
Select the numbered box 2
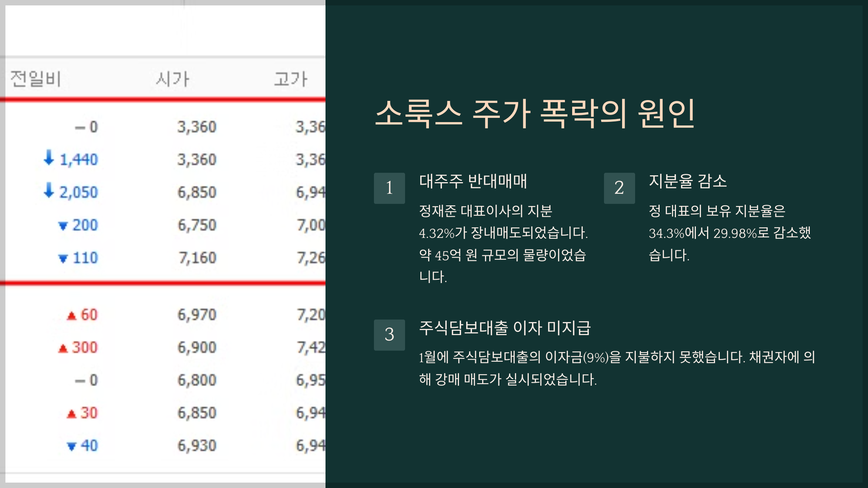620,188
